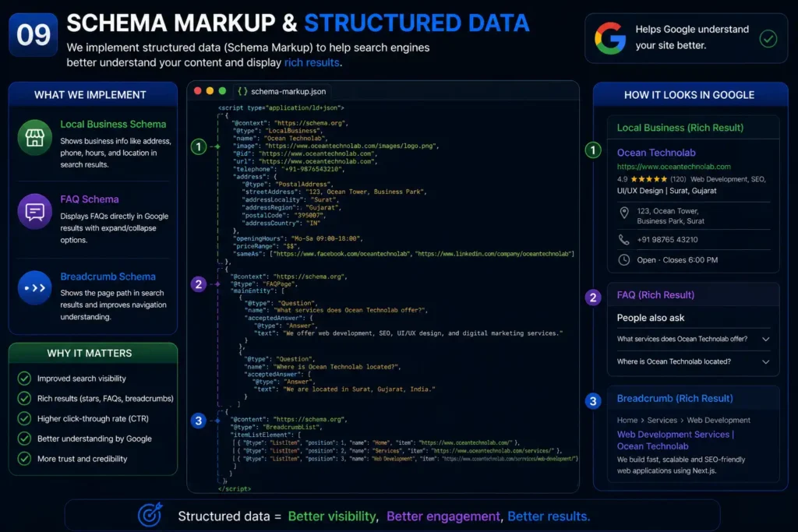Click the STRUCTURED DATA blue title text
The height and width of the screenshot is (532, 798).
click(417, 23)
